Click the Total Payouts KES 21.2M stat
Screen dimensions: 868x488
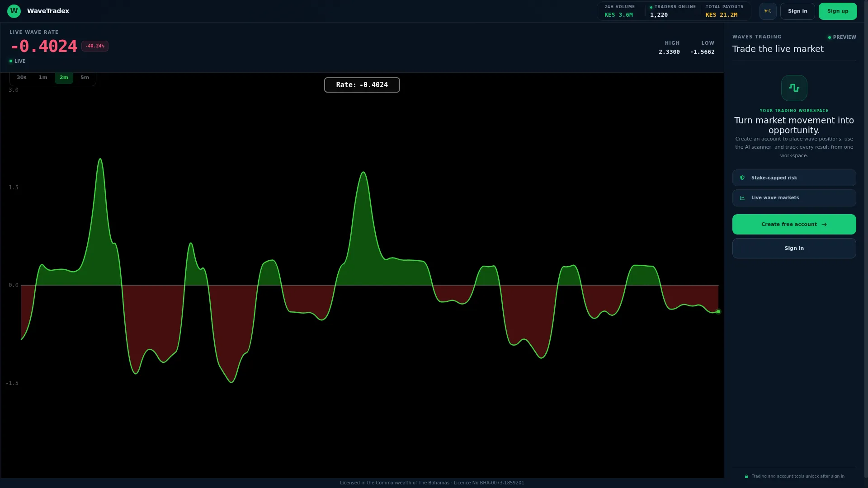[x=724, y=11]
